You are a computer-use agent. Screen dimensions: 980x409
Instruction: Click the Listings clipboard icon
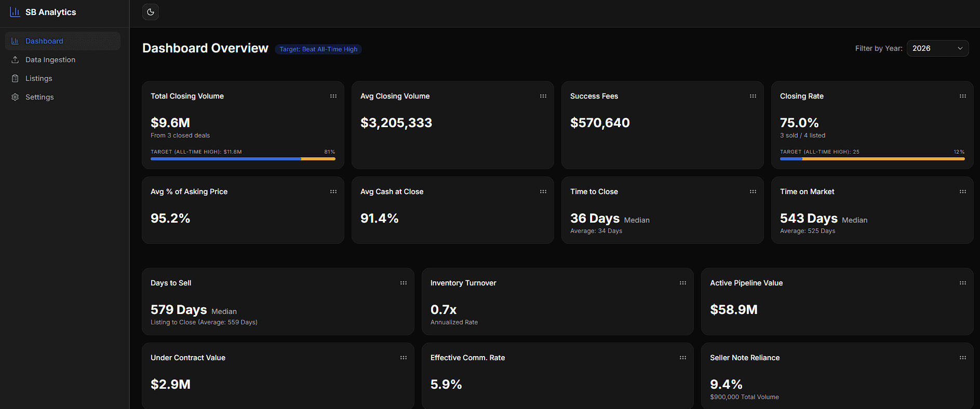pyautogui.click(x=15, y=78)
